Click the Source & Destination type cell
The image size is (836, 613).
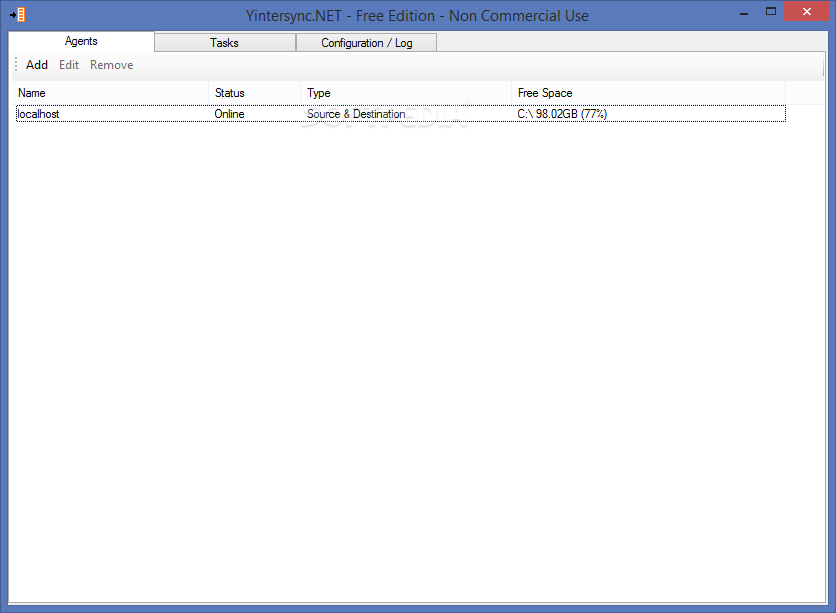[356, 114]
